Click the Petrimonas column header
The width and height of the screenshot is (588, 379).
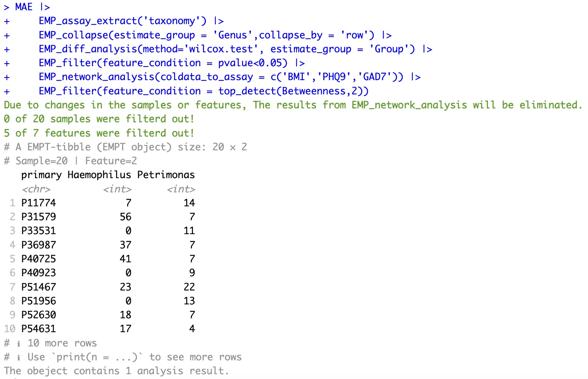point(166,175)
